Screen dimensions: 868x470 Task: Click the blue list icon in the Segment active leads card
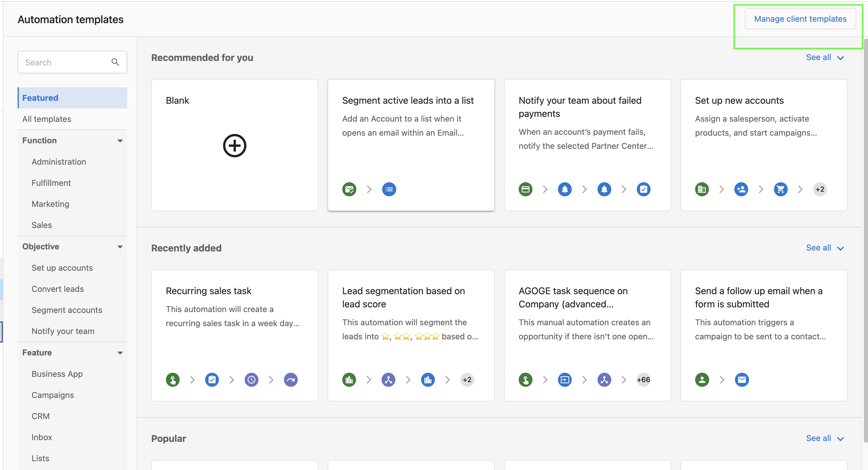pos(389,189)
